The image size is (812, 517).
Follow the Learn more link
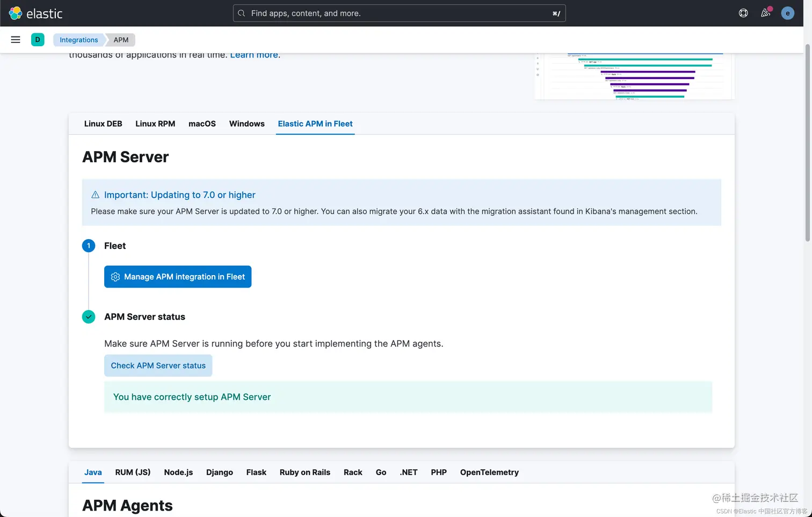254,55
